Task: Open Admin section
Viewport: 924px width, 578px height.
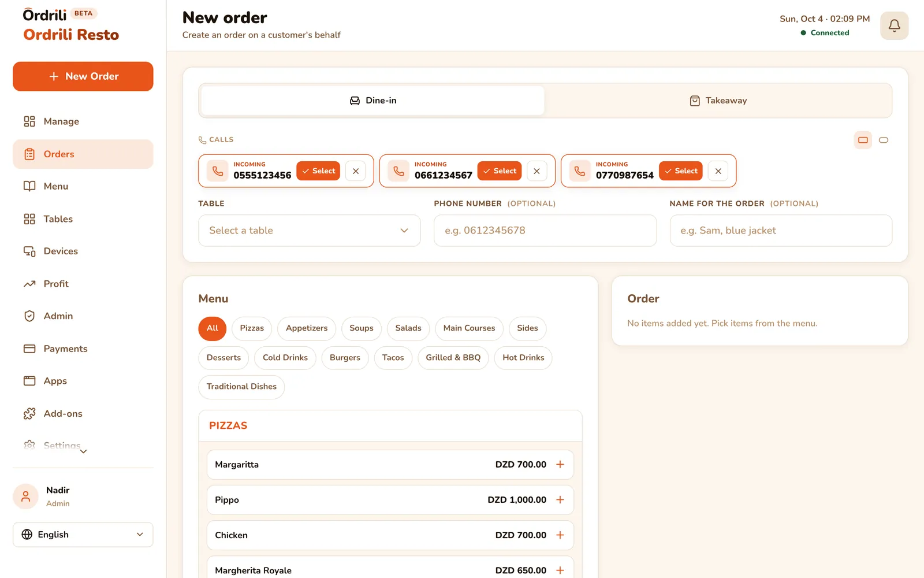Action: 83,316
